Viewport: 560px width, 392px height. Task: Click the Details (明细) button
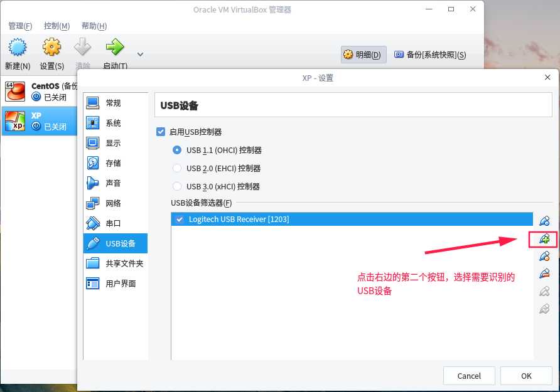(363, 55)
